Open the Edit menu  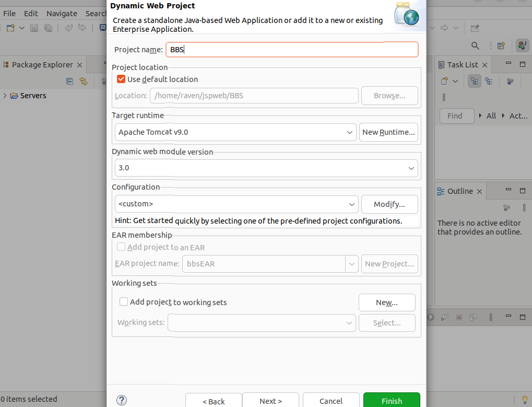pos(31,13)
